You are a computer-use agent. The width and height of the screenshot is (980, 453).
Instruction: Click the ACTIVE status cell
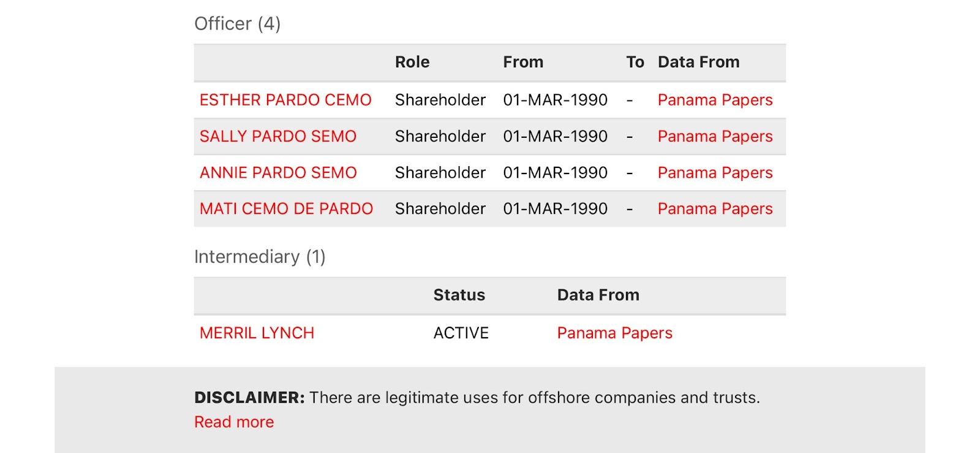click(461, 333)
